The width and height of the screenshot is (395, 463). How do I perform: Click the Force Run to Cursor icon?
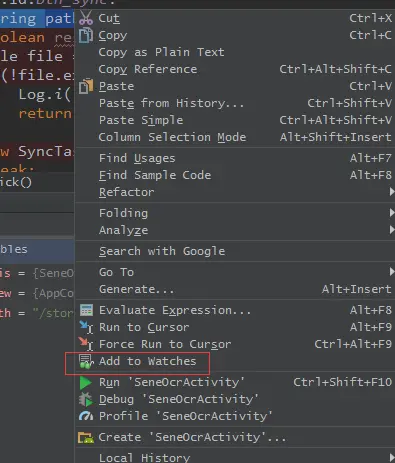pos(86,344)
